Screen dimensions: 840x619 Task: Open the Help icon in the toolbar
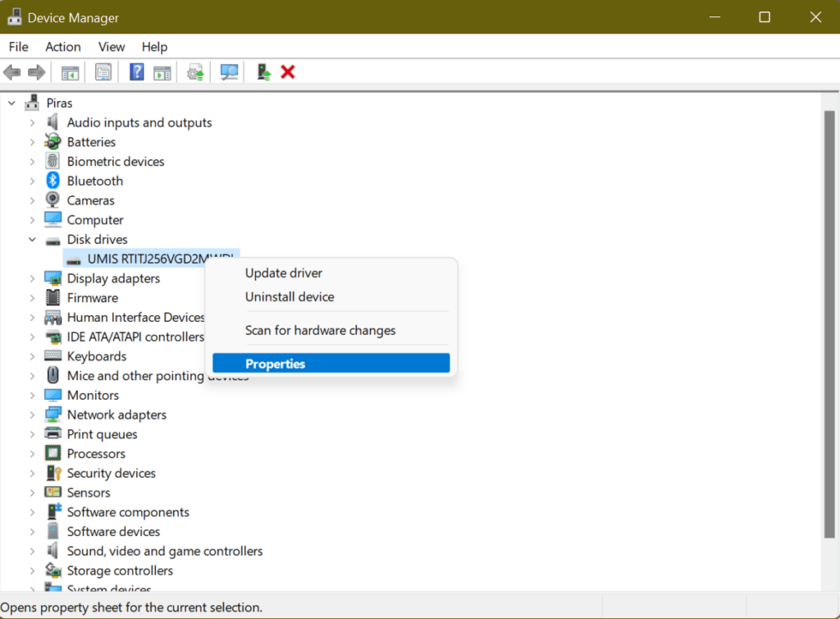(x=136, y=71)
